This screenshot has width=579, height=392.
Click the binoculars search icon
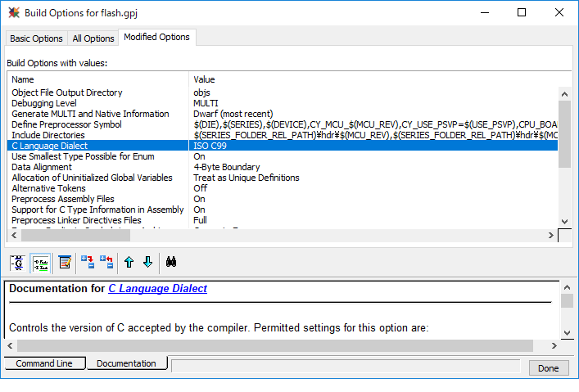point(171,262)
